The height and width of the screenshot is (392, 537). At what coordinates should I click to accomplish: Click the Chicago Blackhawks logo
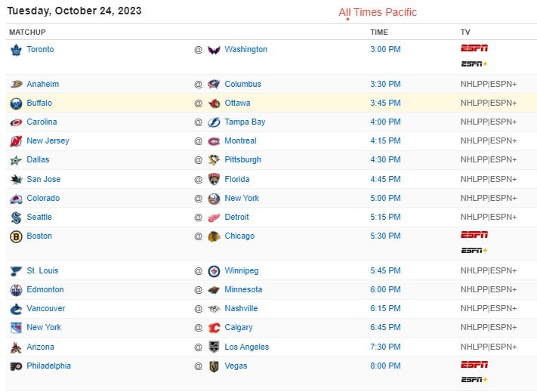coord(215,236)
